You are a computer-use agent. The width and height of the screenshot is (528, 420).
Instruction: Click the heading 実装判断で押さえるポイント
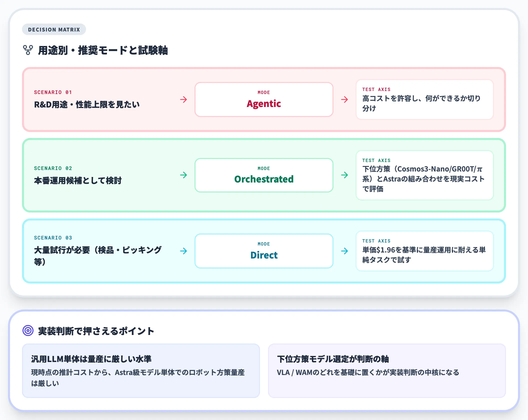(96, 331)
